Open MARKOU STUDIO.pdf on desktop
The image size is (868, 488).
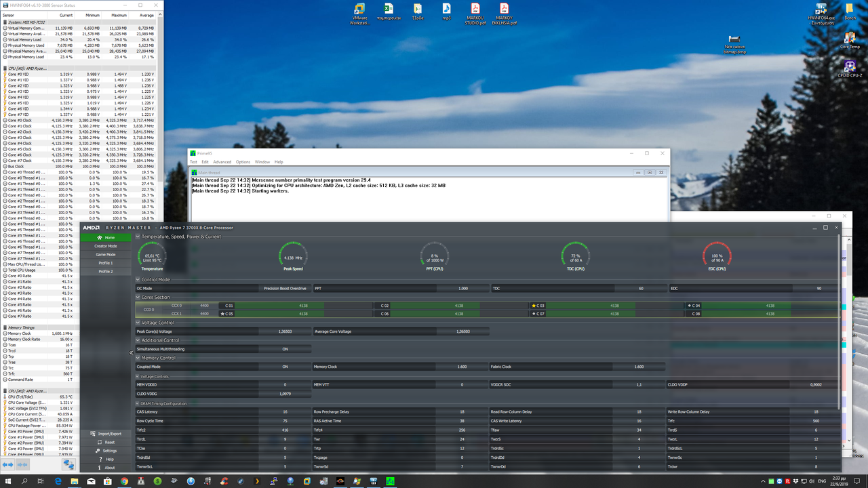[475, 14]
